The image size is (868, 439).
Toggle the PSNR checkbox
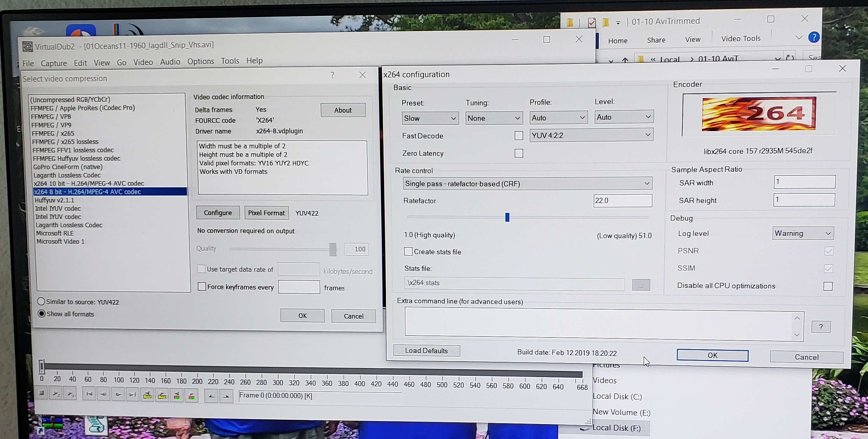click(x=829, y=251)
